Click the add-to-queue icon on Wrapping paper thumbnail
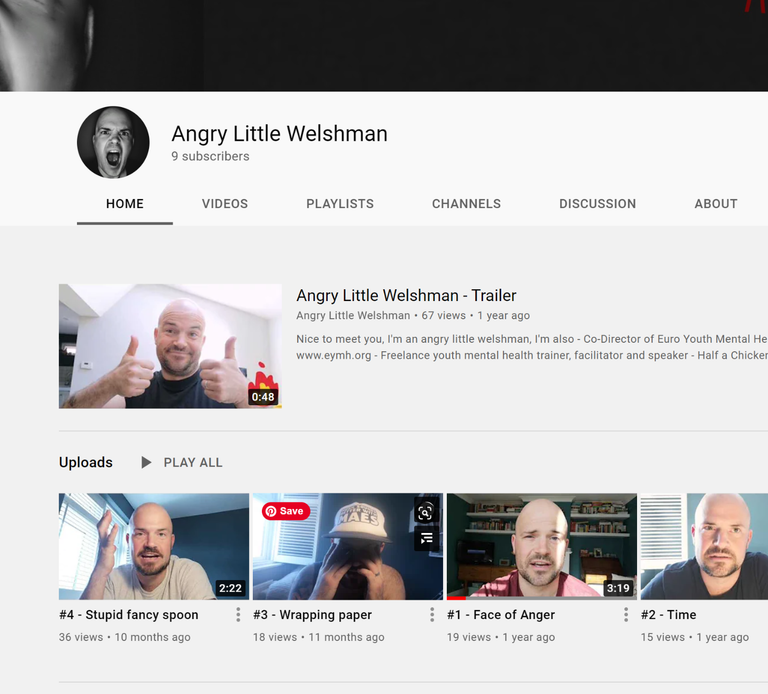The width and height of the screenshot is (768, 694). click(426, 539)
